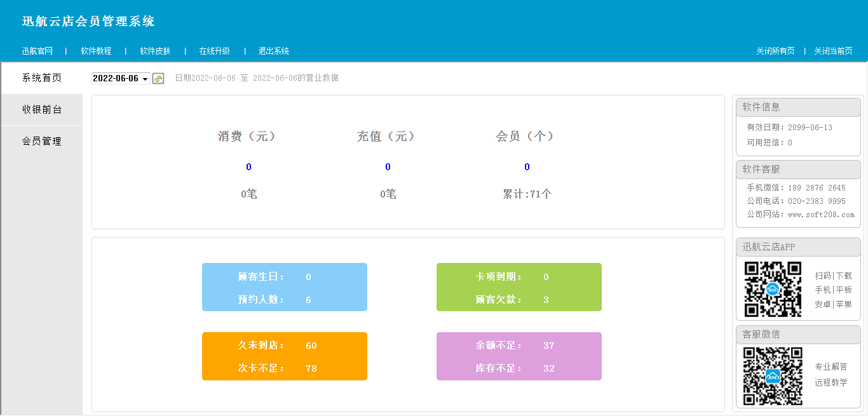Click the 客服微信 QR code
Screen dimensions: 868x416
pos(773,376)
